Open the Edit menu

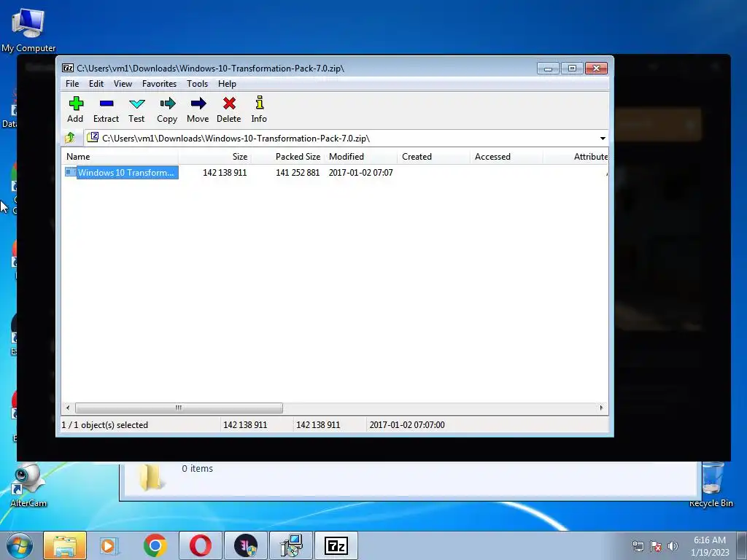coord(96,84)
